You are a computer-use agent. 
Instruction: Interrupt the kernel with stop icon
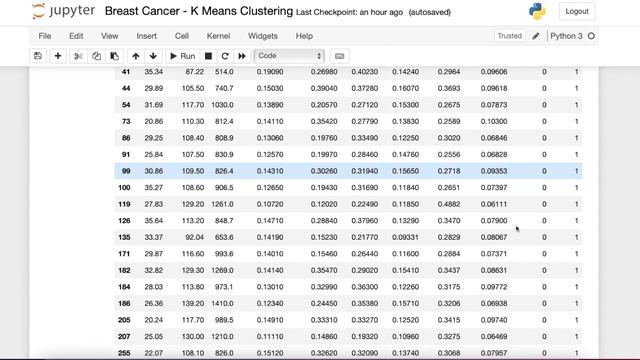click(208, 56)
